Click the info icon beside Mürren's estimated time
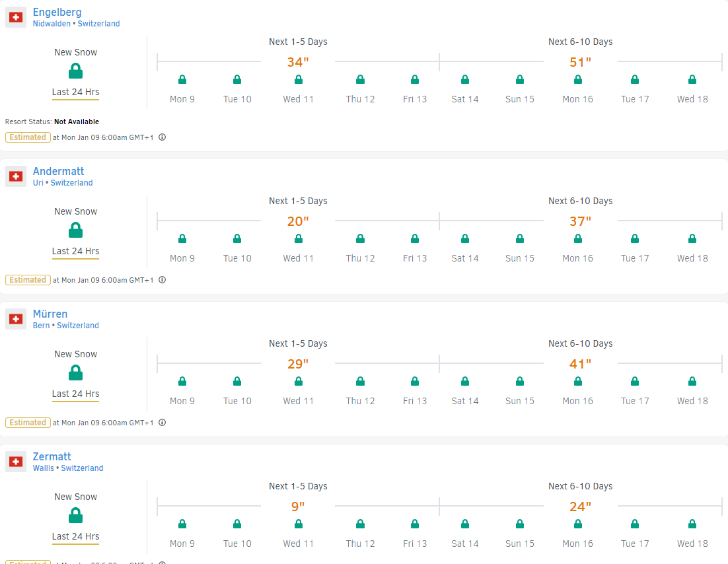The width and height of the screenshot is (728, 564). [x=162, y=423]
